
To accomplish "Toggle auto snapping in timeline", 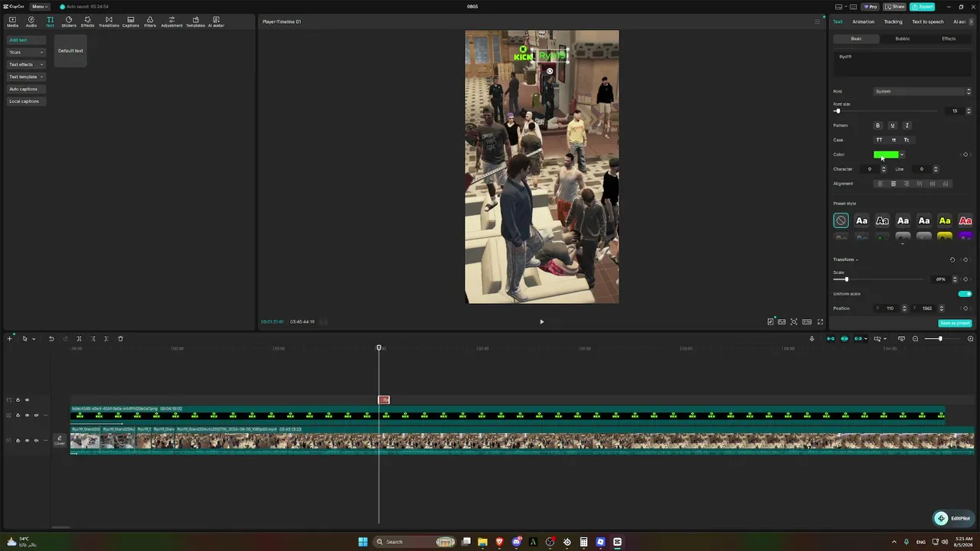I will point(844,339).
